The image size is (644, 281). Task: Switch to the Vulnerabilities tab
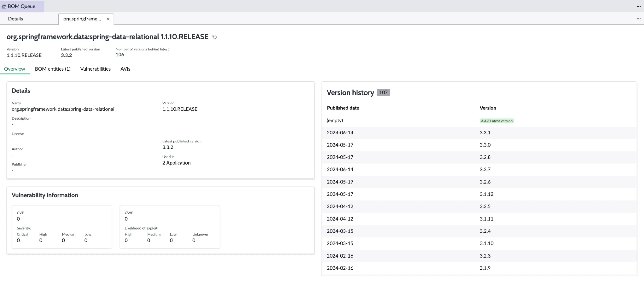[95, 69]
